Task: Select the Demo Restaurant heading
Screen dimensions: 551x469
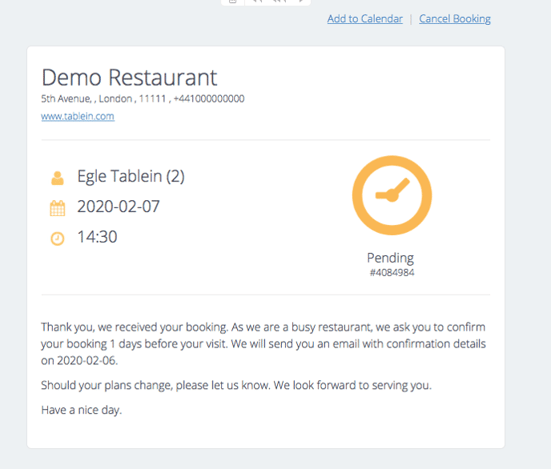Action: (x=129, y=77)
